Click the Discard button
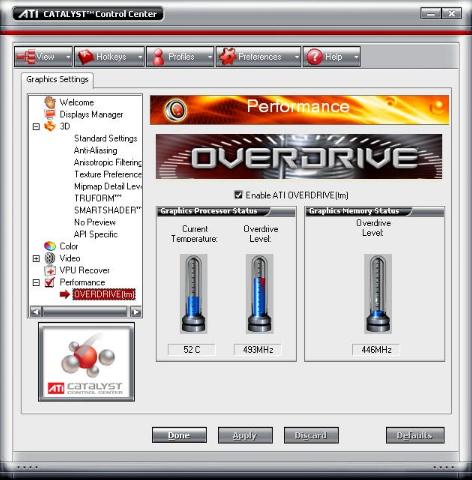Viewport: 472px width, 480px height. 311,435
